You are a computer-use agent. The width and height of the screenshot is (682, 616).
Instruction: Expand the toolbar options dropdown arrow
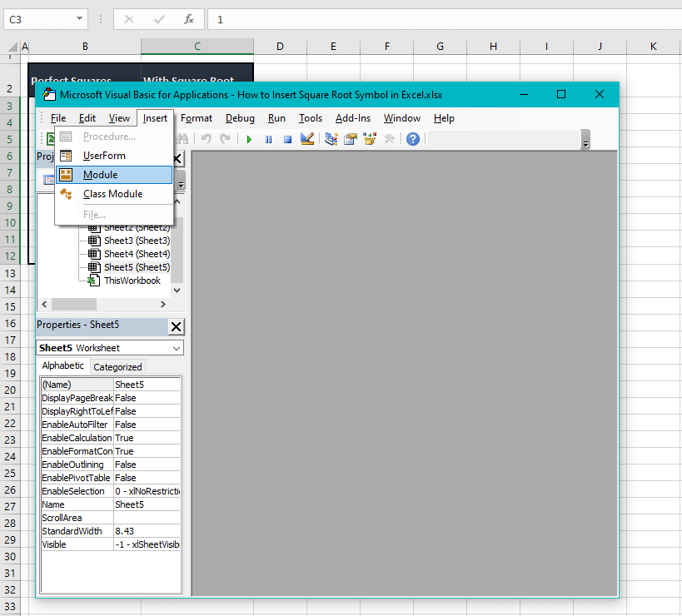(x=585, y=142)
